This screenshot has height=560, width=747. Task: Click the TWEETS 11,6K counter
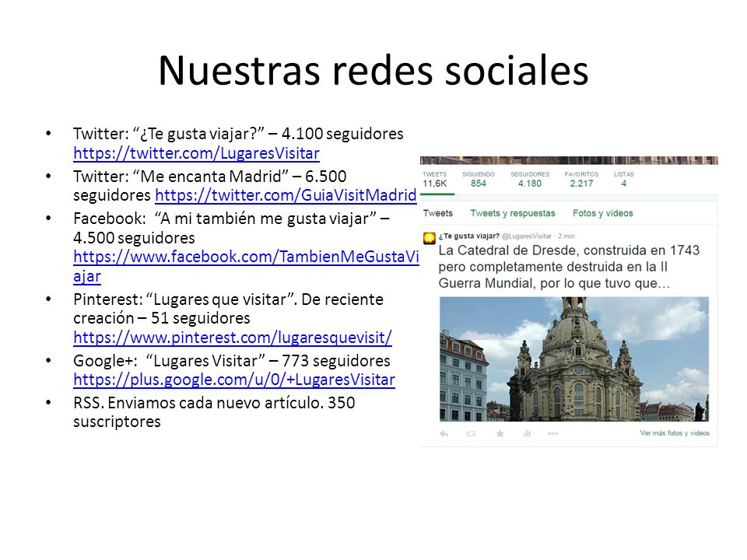[x=434, y=180]
